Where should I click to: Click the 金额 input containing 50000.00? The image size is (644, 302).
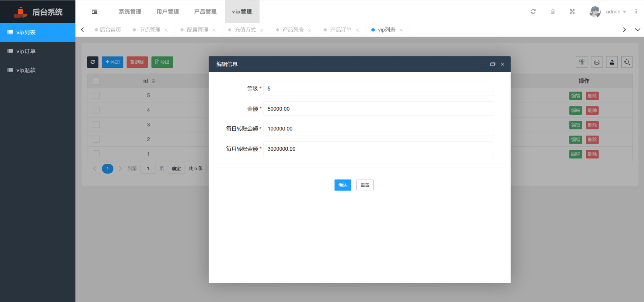(378, 109)
